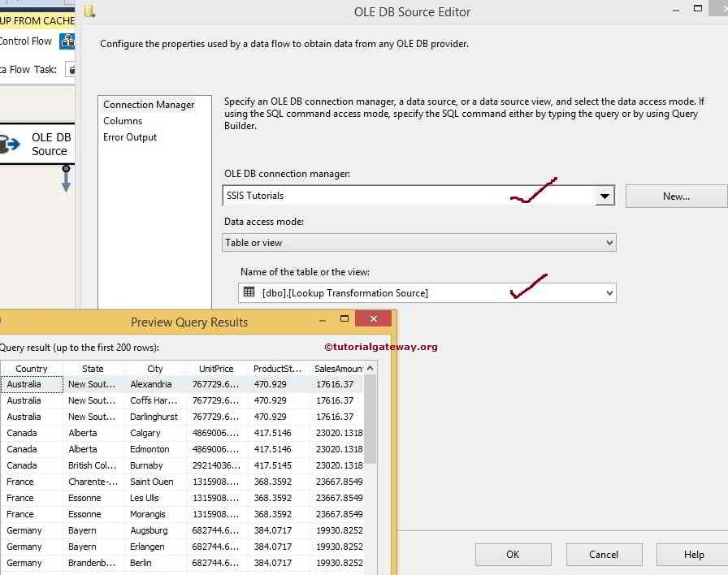The image size is (728, 575).
Task: Click the Cancel button
Action: (604, 554)
